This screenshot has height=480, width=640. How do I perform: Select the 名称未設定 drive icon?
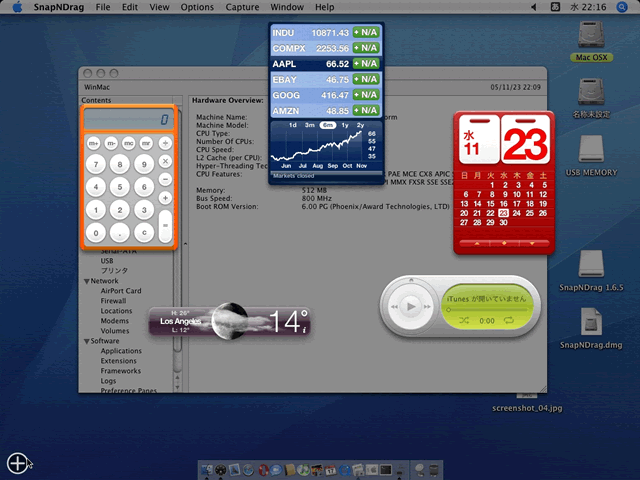click(591, 92)
